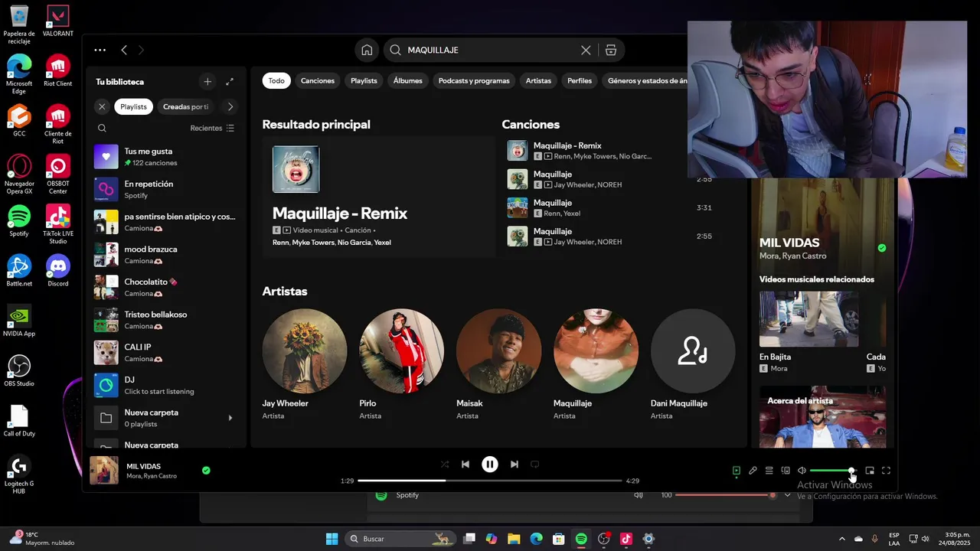
Task: Toggle the Creadas por ti filter
Action: click(x=185, y=106)
